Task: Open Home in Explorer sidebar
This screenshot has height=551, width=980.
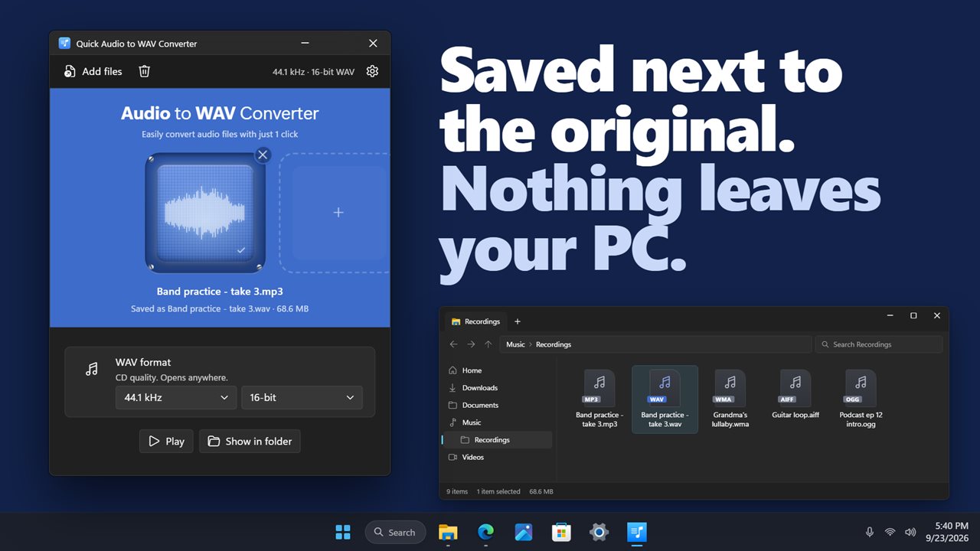Action: (497, 370)
